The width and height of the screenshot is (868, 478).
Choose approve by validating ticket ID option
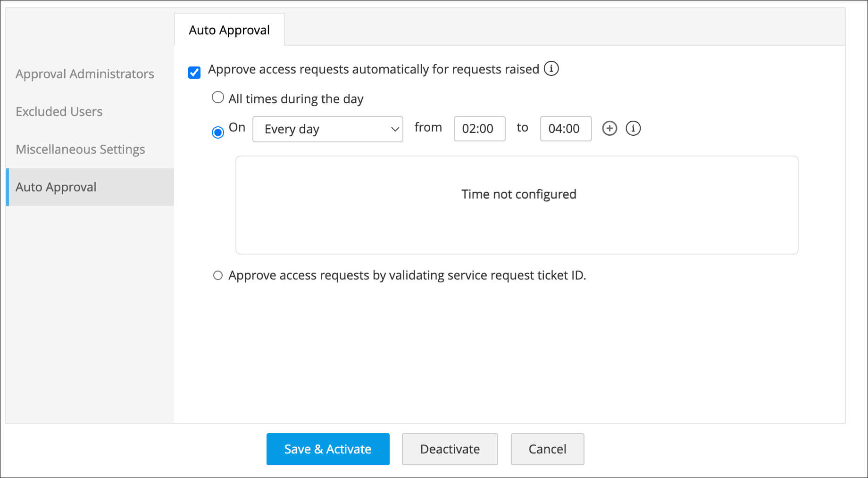tap(218, 275)
